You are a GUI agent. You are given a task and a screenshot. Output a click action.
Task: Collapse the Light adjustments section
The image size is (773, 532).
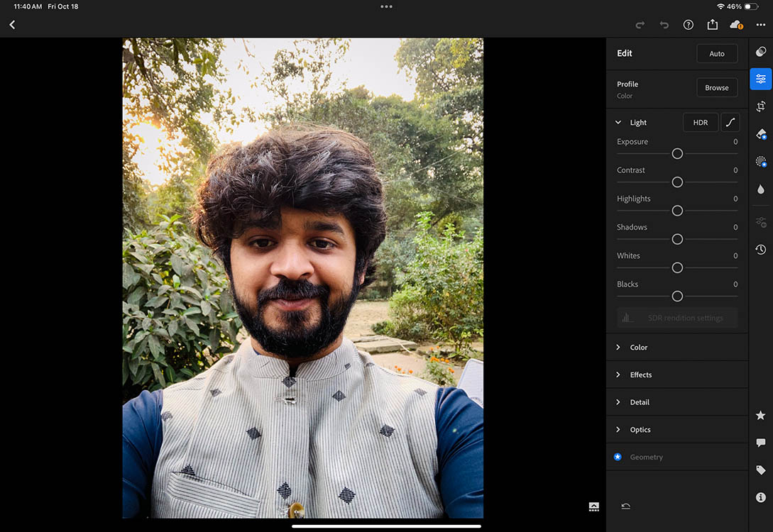click(x=617, y=122)
